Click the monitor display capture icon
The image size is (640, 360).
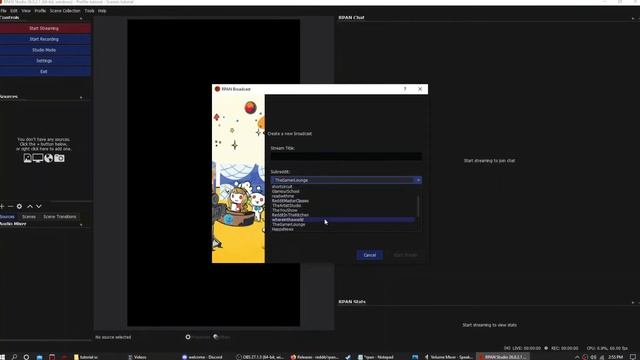click(38, 158)
